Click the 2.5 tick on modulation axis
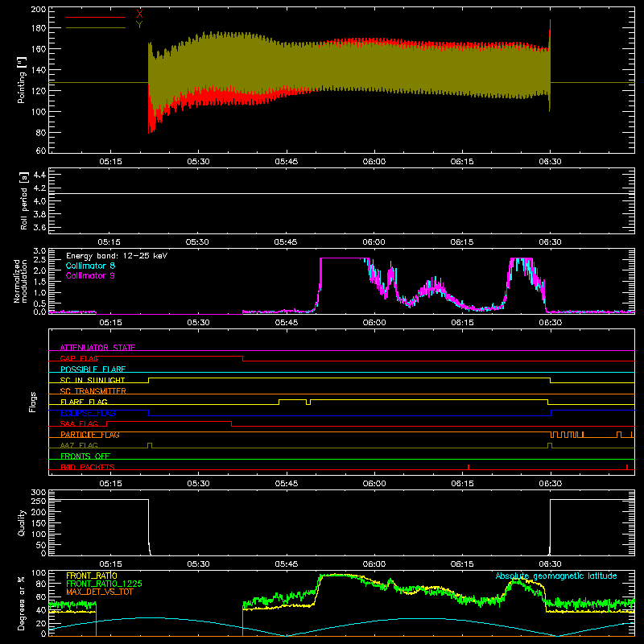Image resolution: width=644 pixels, height=644 pixels. (x=39, y=259)
